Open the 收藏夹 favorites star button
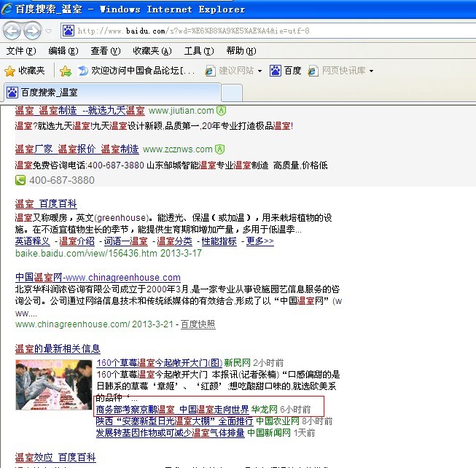 click(x=25, y=71)
